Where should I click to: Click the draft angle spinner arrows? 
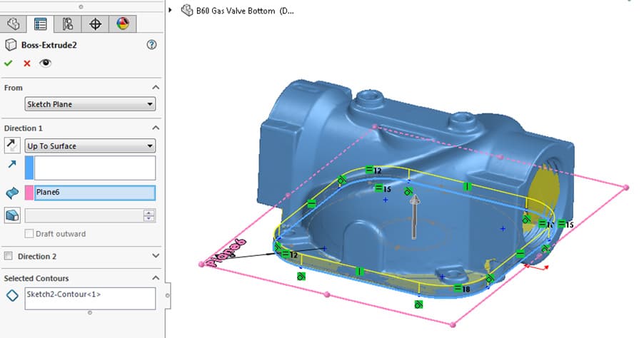click(149, 215)
